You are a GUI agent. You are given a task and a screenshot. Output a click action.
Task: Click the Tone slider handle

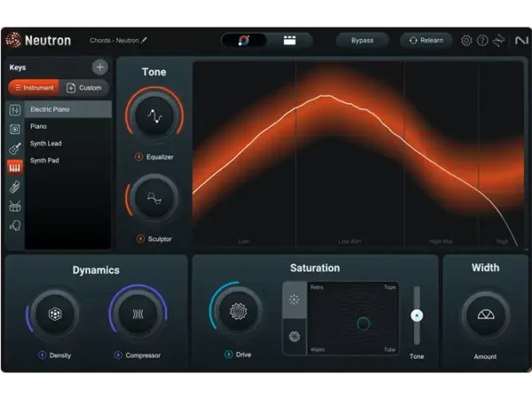pos(417,316)
